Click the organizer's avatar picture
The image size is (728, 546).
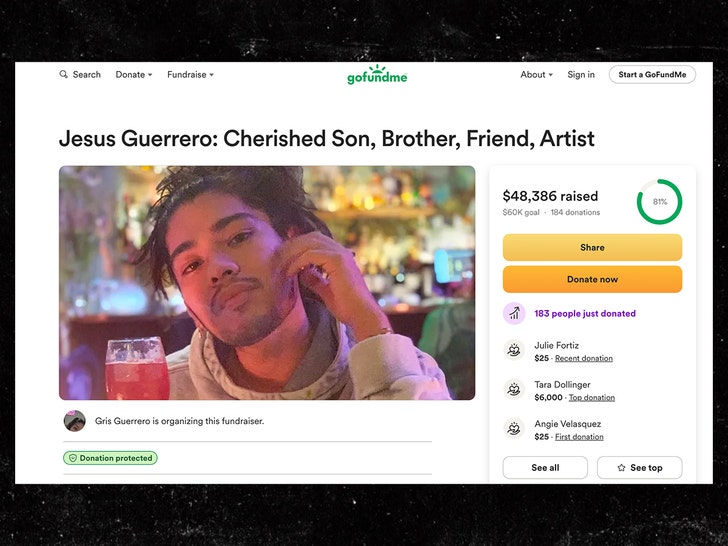click(x=75, y=421)
